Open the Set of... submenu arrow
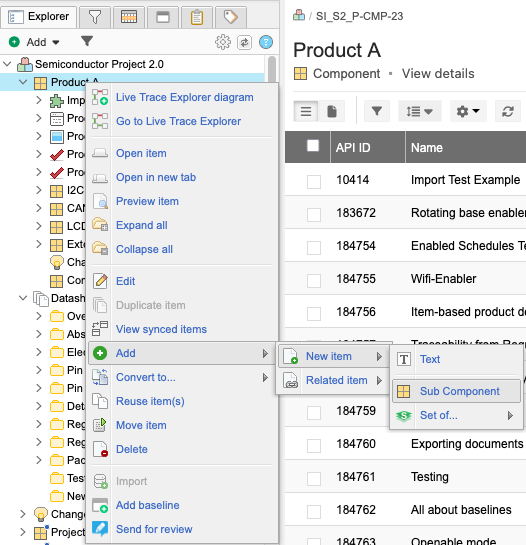The image size is (526, 545). [510, 415]
